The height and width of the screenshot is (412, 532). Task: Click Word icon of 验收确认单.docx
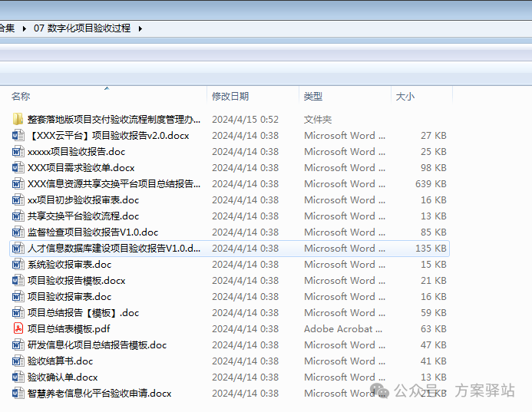coord(18,377)
